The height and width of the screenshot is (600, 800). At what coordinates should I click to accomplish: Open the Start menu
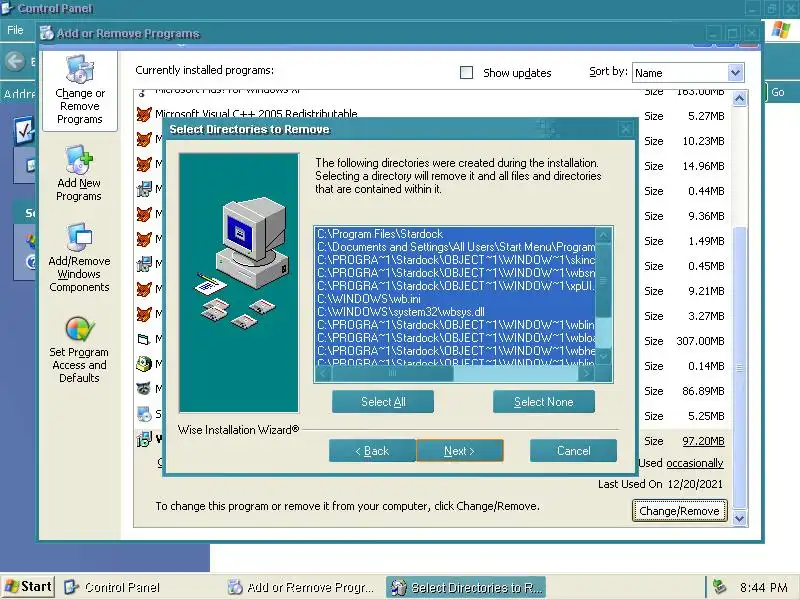(28, 587)
